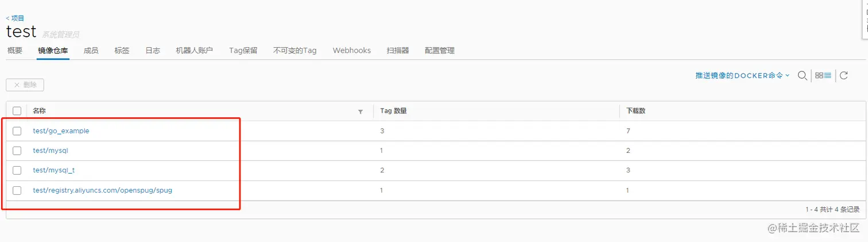868x242 pixels.
Task: Sort by the 下载数 column header
Action: (636, 111)
